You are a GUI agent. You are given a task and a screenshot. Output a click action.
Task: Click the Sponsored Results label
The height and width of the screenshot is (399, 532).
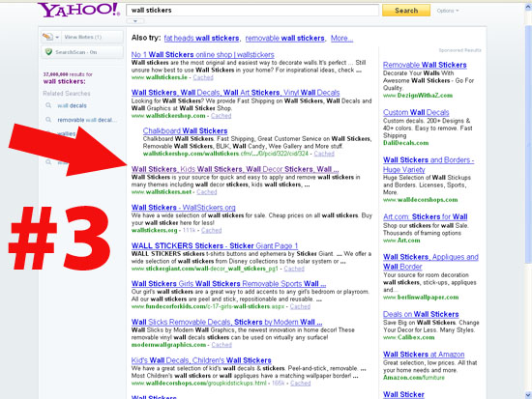(x=459, y=50)
